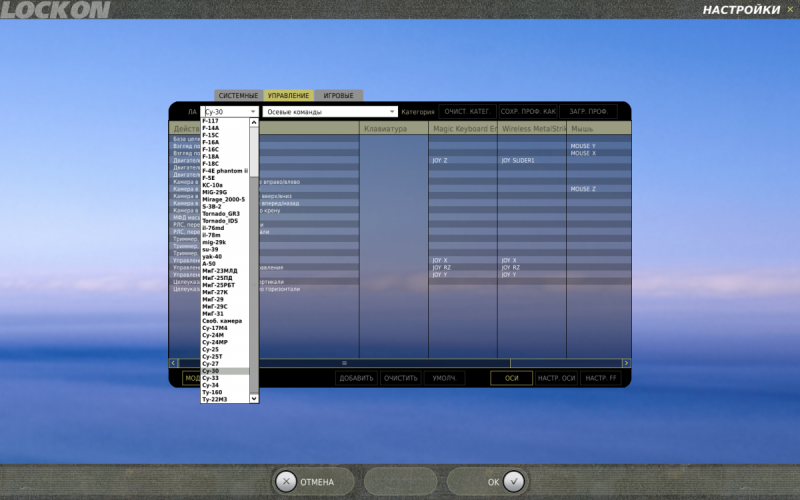
Task: Switch to the СИСТЕМНЫЕ tab
Action: [238, 95]
